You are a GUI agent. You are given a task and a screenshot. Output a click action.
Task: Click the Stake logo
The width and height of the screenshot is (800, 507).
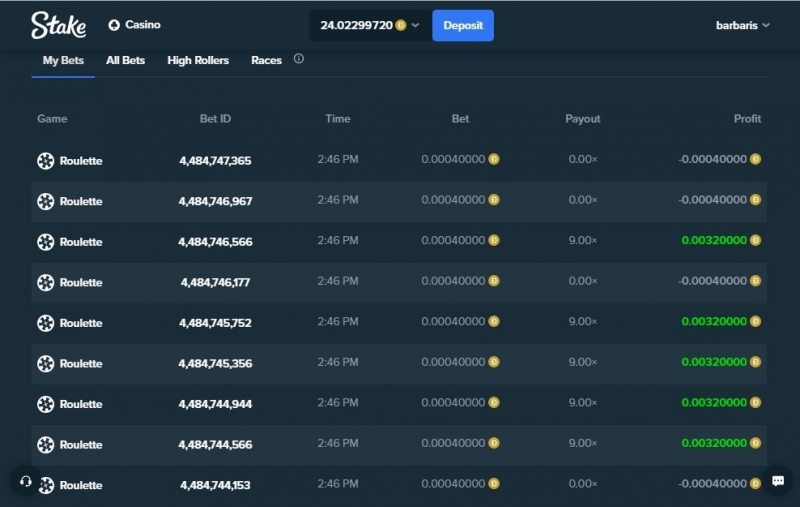[58, 25]
